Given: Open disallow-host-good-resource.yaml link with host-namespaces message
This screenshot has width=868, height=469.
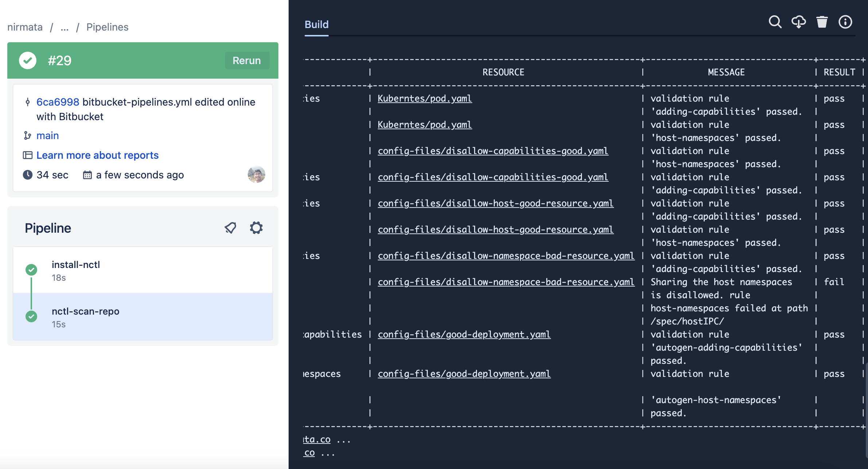Looking at the screenshot, I should pyautogui.click(x=496, y=229).
